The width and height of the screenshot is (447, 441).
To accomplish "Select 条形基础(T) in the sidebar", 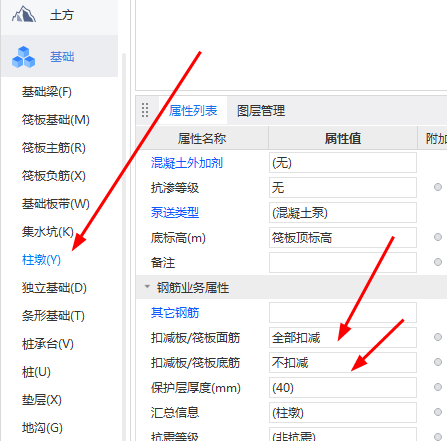I will coord(53,316).
